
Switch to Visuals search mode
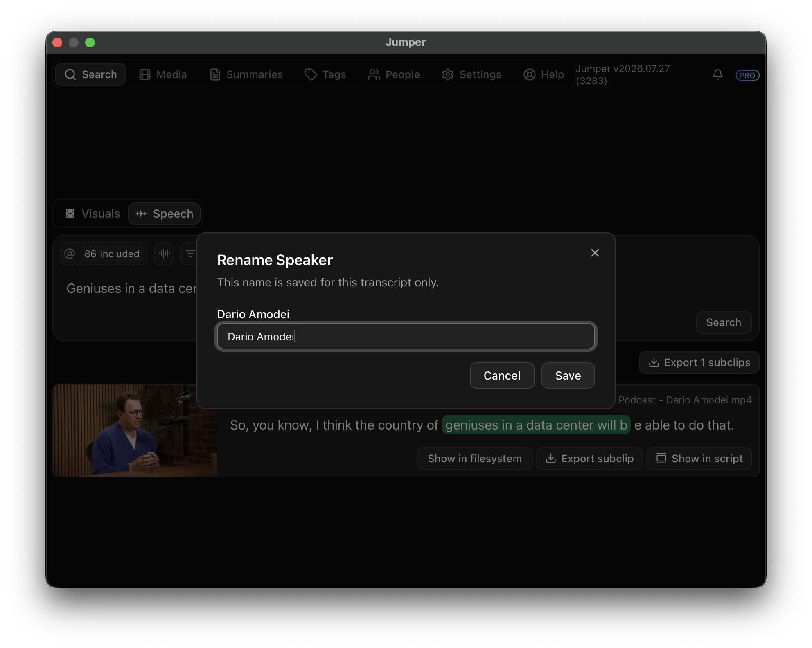92,214
